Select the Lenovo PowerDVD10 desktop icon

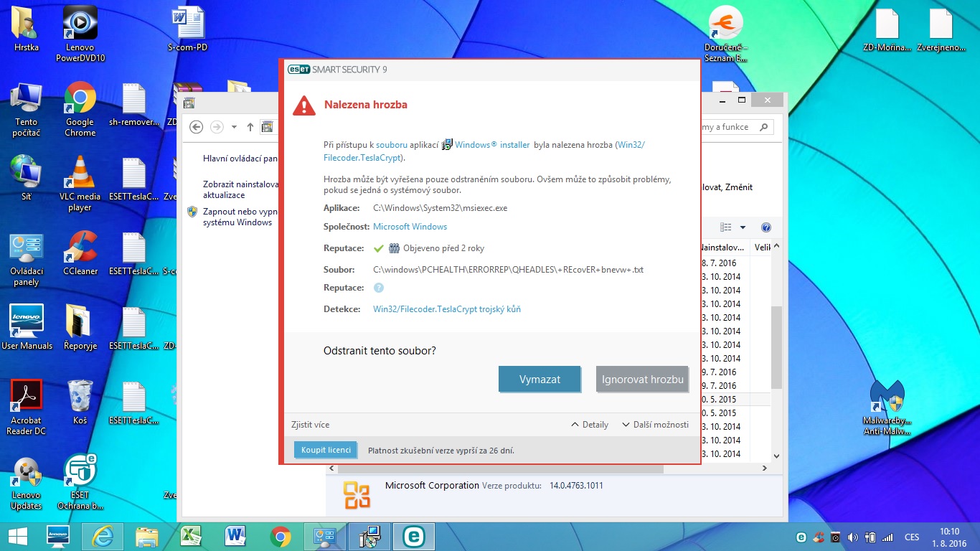[80, 34]
